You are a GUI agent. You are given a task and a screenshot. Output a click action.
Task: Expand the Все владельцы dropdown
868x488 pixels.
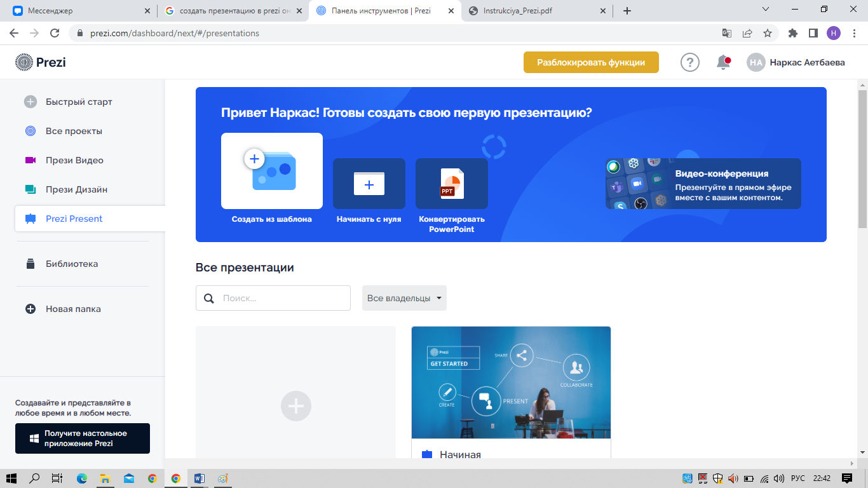pos(404,298)
